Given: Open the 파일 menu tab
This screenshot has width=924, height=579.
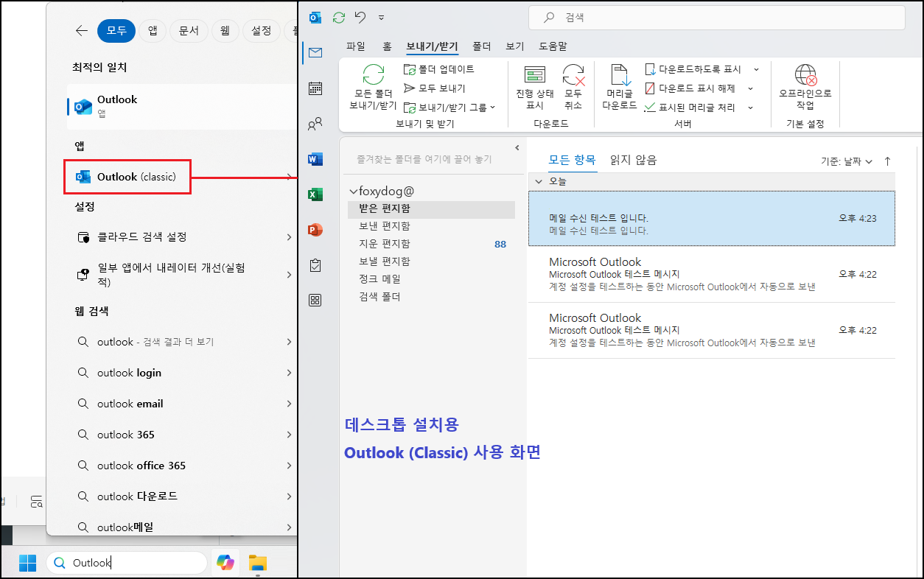Looking at the screenshot, I should click(x=356, y=46).
